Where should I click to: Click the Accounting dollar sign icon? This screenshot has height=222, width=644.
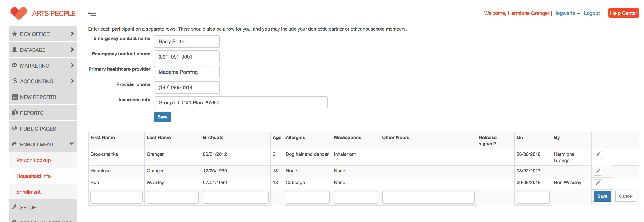[15, 81]
